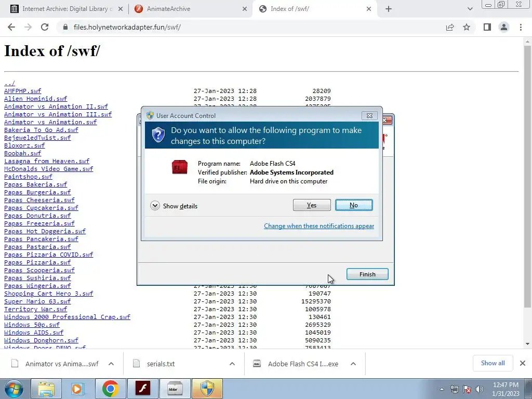The height and width of the screenshot is (399, 532).
Task: Expand options for serials.txt download
Action: (x=232, y=364)
